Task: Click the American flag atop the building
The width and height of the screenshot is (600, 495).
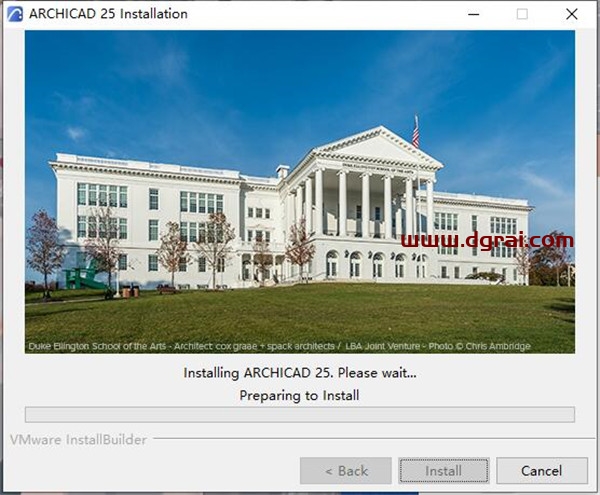Action: click(x=416, y=131)
